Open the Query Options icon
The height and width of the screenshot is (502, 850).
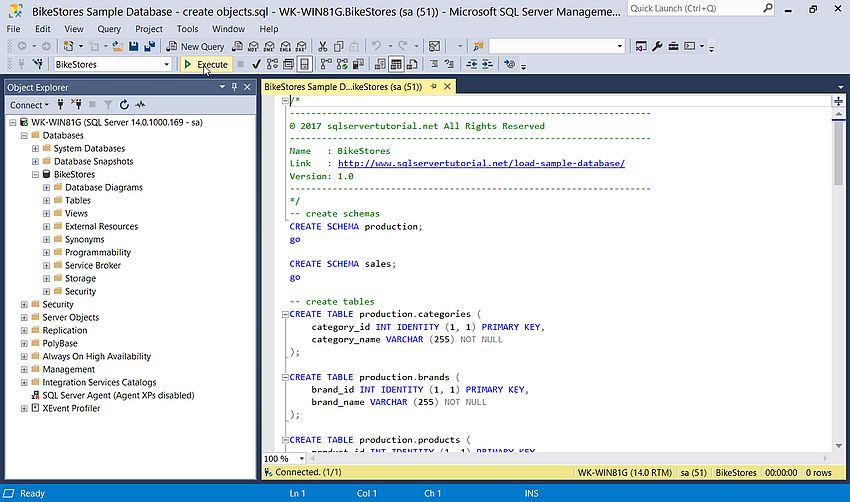[x=288, y=65]
